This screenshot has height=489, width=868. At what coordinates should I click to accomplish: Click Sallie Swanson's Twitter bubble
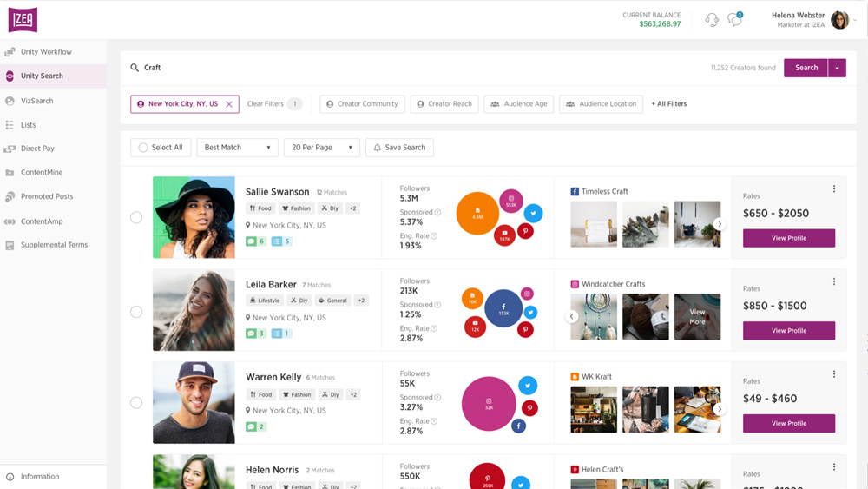click(x=533, y=213)
